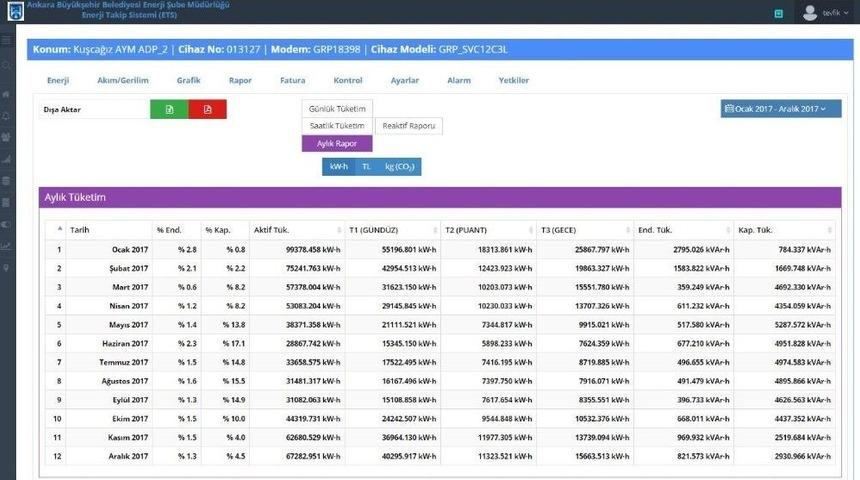Select Günlük Tüketim report

[337, 108]
